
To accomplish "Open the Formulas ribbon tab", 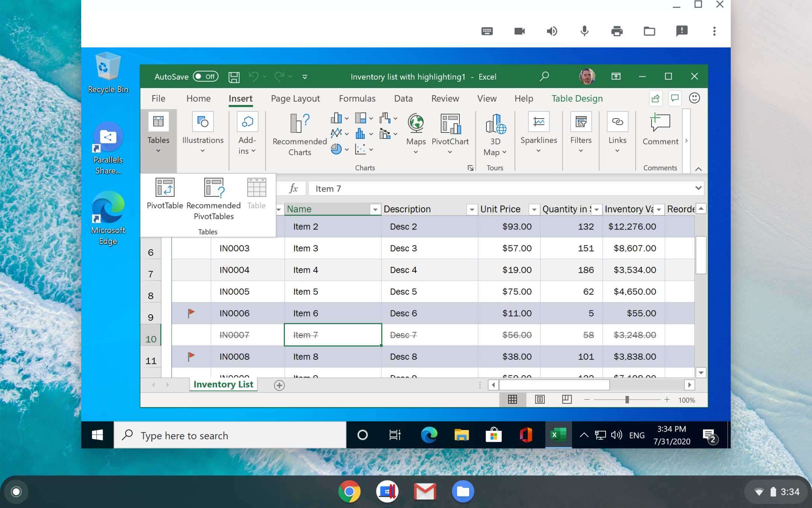I will pos(357,99).
